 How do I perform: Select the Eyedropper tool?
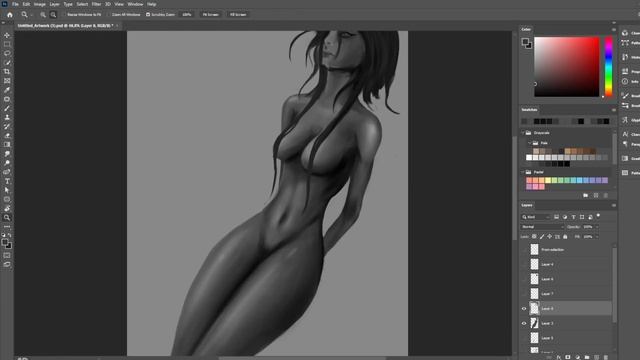pyautogui.click(x=7, y=90)
